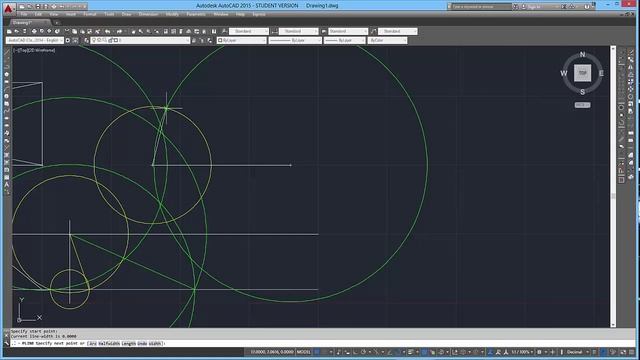The height and width of the screenshot is (360, 640).
Task: Open the WCS dropdown under ViewCube
Action: pyautogui.click(x=582, y=105)
